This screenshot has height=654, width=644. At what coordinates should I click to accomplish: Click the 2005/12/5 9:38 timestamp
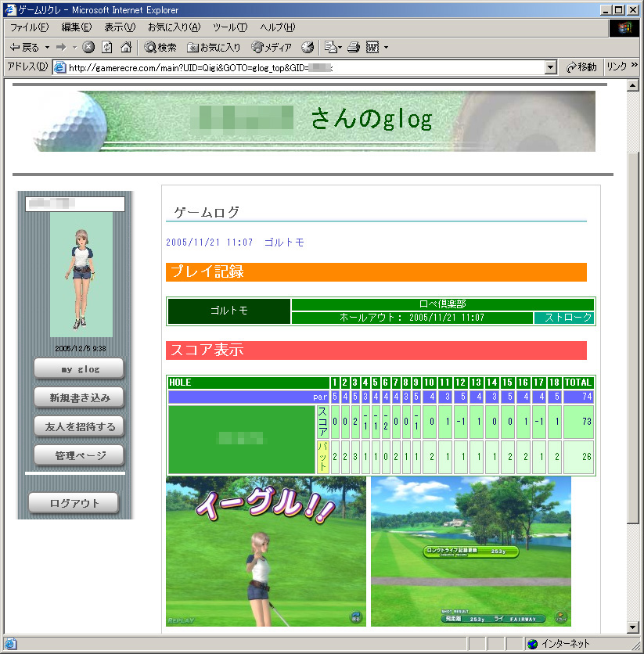click(x=81, y=348)
